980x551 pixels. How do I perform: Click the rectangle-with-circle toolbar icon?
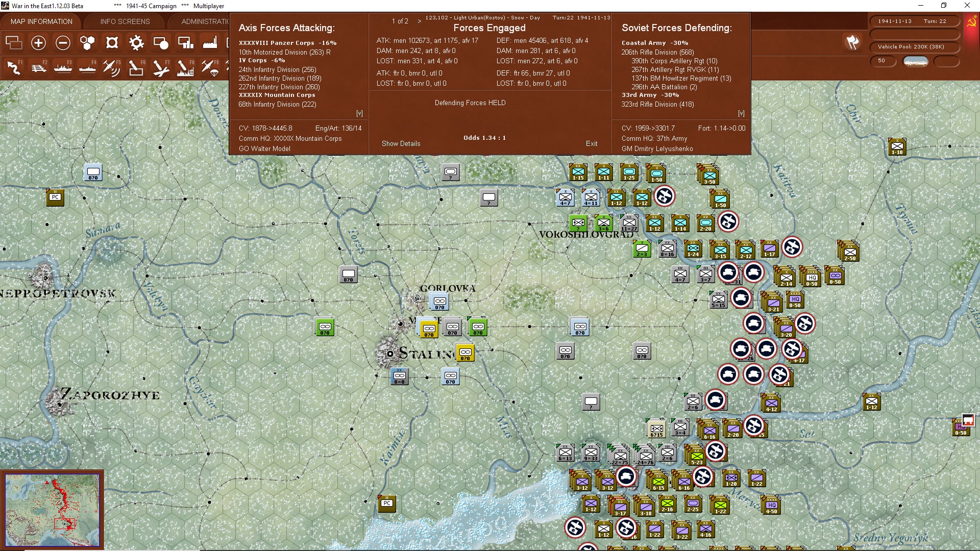point(161,43)
